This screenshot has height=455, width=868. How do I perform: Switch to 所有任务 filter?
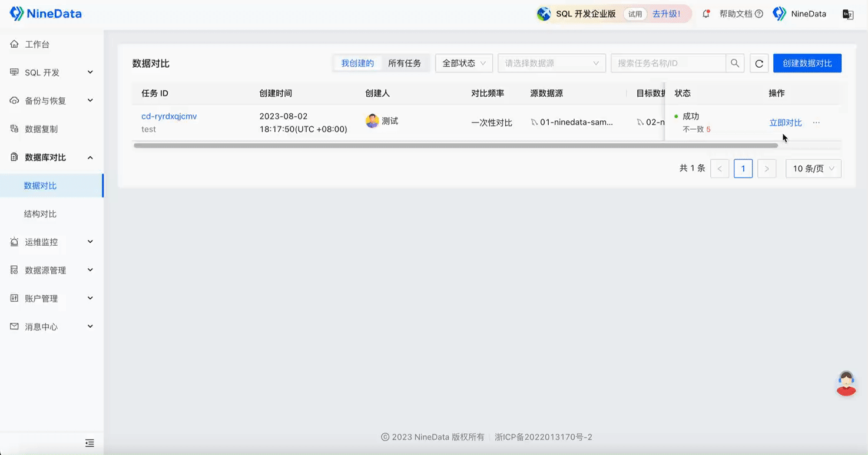(x=405, y=63)
